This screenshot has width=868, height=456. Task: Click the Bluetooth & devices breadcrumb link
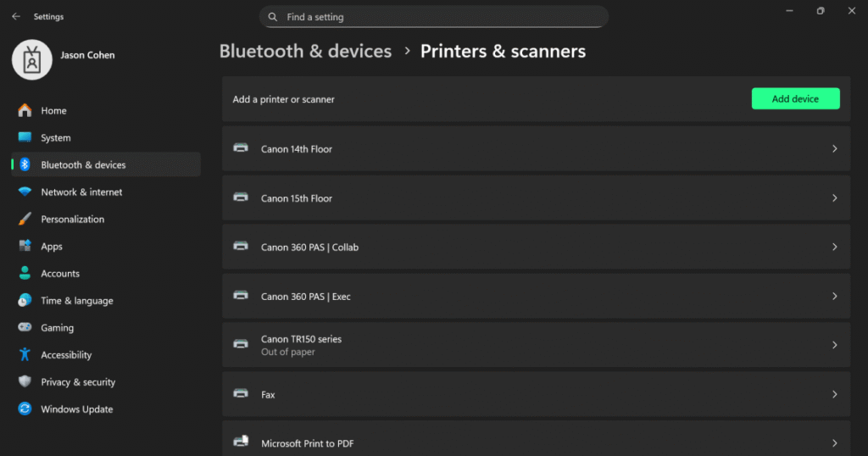305,51
